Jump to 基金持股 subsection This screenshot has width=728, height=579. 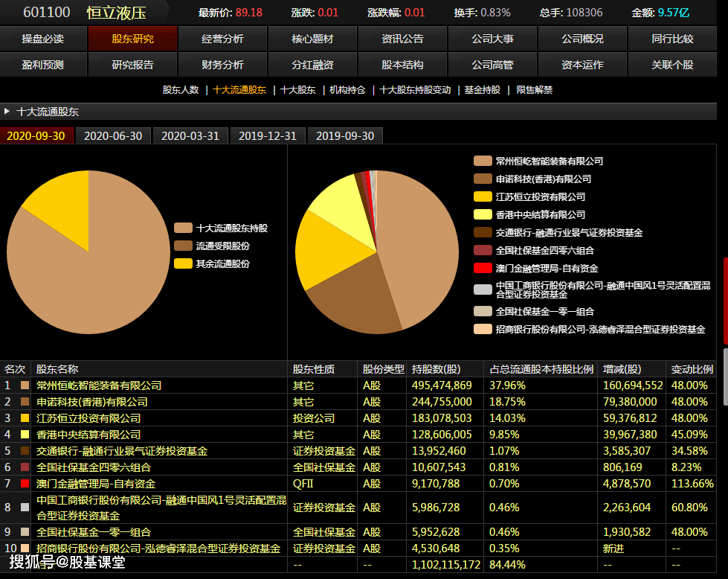pos(483,90)
